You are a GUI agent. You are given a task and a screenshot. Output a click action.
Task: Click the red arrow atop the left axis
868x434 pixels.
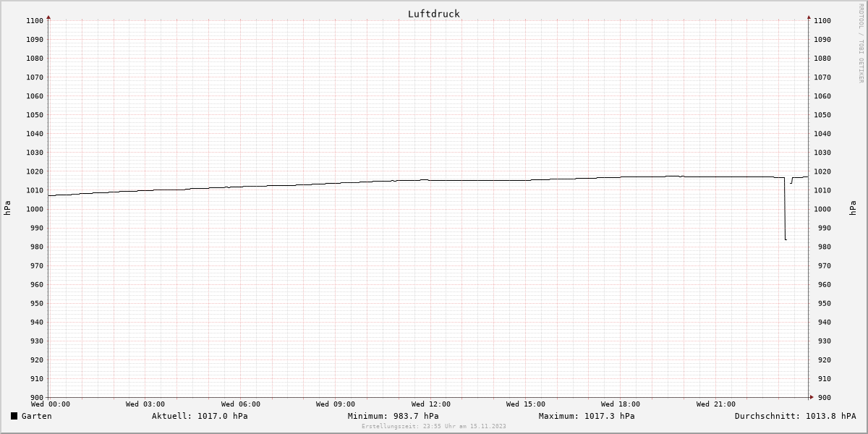coord(48,17)
